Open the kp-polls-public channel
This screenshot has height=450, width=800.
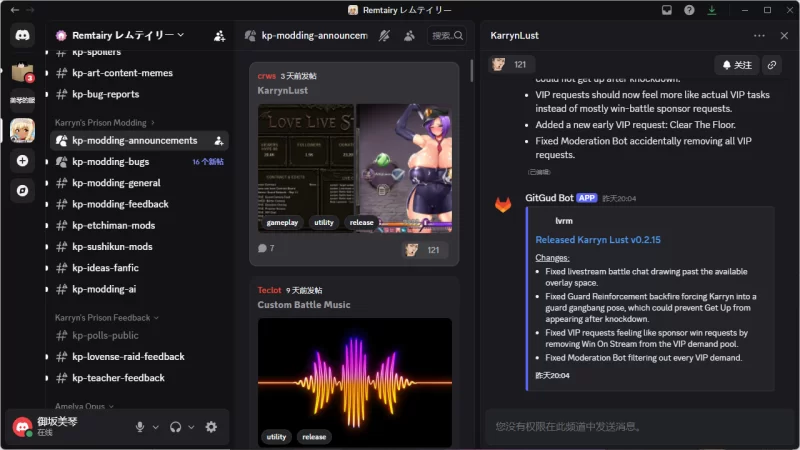point(139,336)
